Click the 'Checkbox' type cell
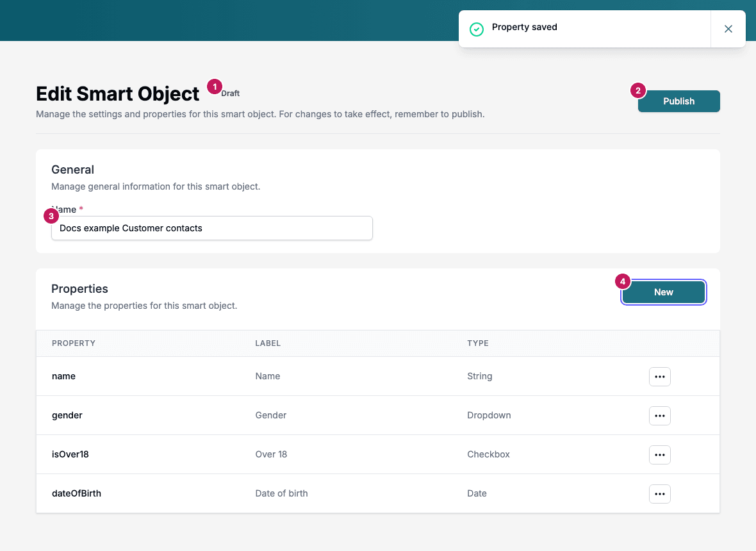This screenshot has height=551, width=756. 488,454
